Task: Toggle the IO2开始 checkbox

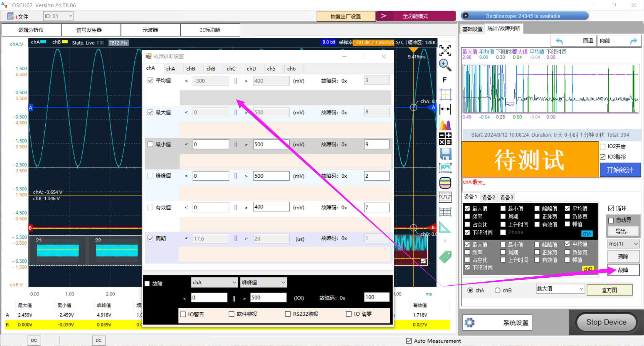Action: [x=603, y=146]
